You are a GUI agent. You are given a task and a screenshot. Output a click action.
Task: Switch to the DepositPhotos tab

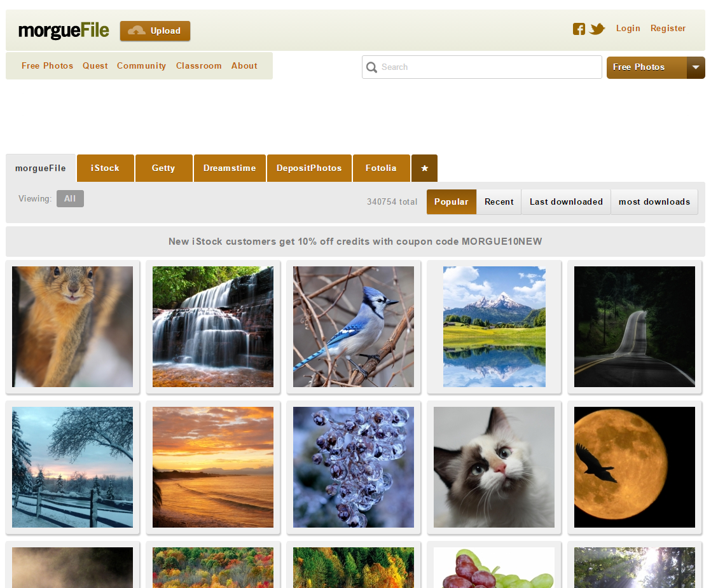click(309, 168)
